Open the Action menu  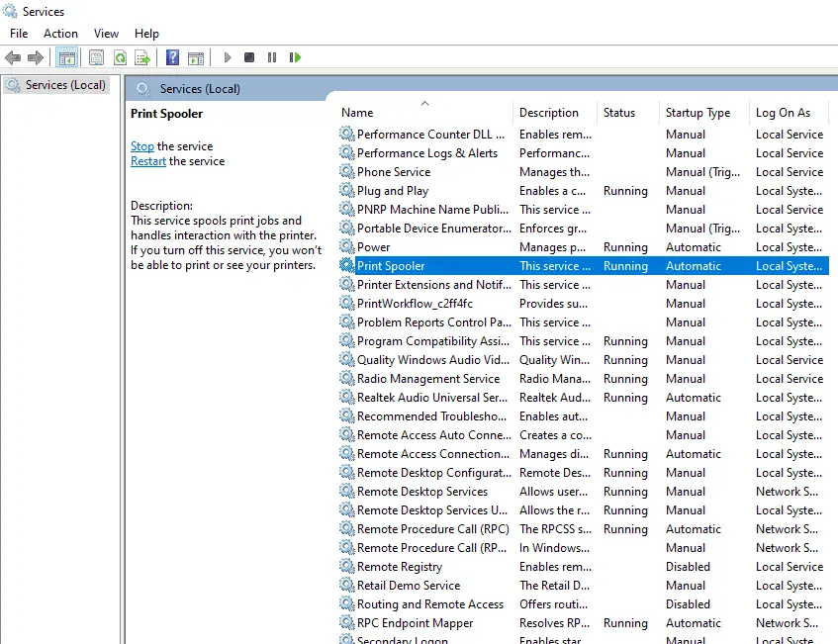[60, 34]
